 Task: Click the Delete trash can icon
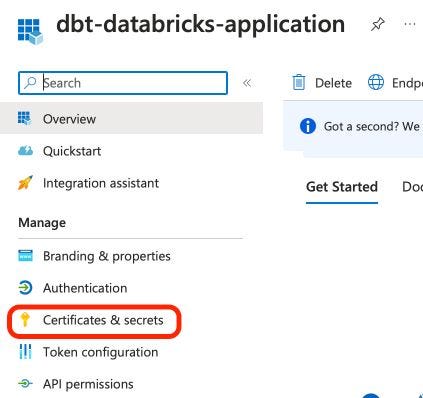click(299, 82)
